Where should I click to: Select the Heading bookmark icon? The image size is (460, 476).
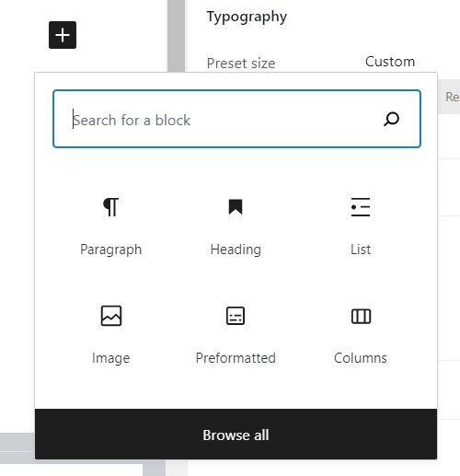[236, 207]
